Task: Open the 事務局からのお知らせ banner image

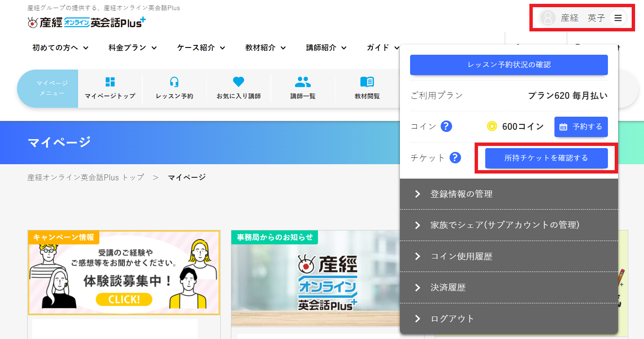Action: (x=315, y=278)
